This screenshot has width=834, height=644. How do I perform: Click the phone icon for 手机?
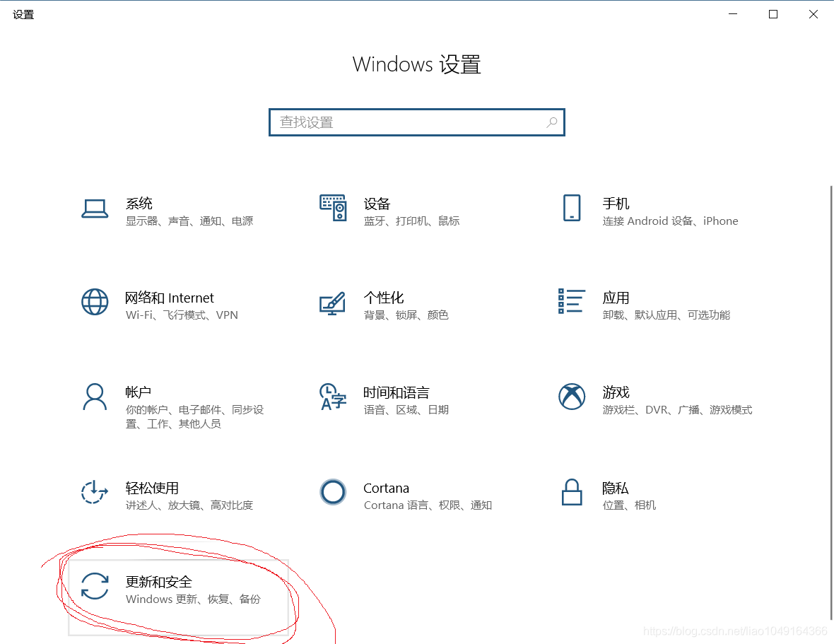click(x=572, y=208)
